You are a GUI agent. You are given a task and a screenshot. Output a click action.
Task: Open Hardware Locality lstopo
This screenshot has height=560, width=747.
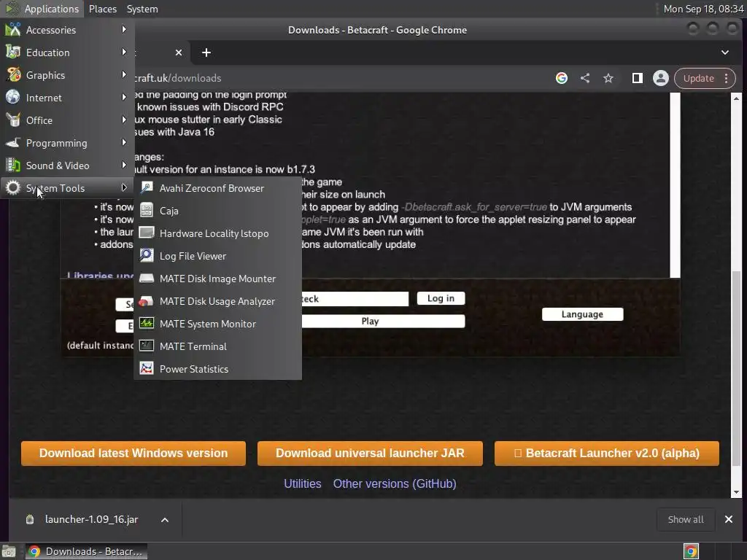[x=217, y=233]
